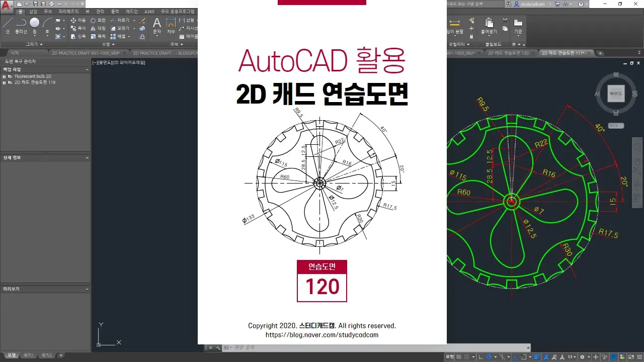Image resolution: width=644 pixels, height=362 pixels.
Task: Toggle snap mode in status bar
Action: (466, 357)
